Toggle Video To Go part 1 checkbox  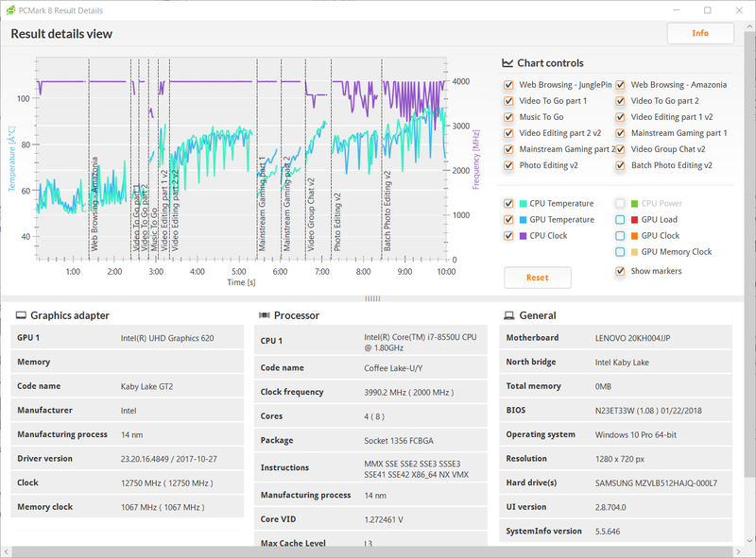point(508,101)
